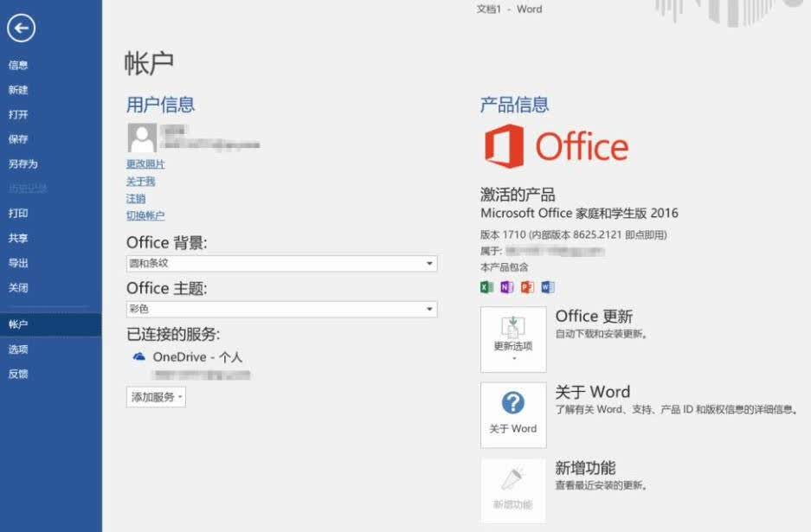
Task: Open 选项 from the sidebar
Action: [18, 349]
